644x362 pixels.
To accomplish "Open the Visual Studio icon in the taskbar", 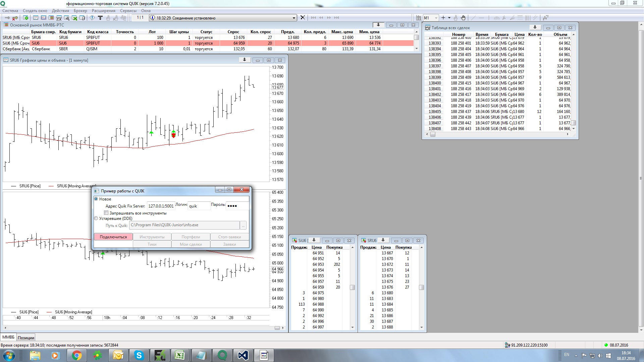I will tap(243, 355).
